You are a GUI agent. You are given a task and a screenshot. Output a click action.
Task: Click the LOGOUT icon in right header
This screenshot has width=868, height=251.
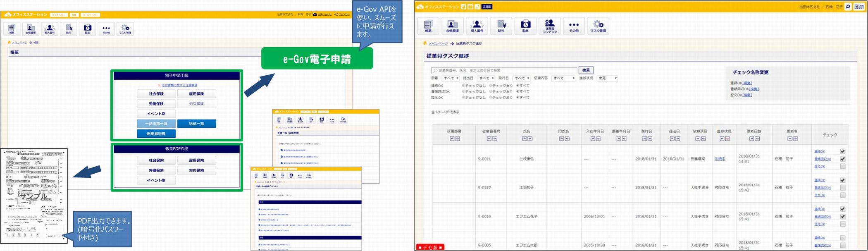point(859,7)
